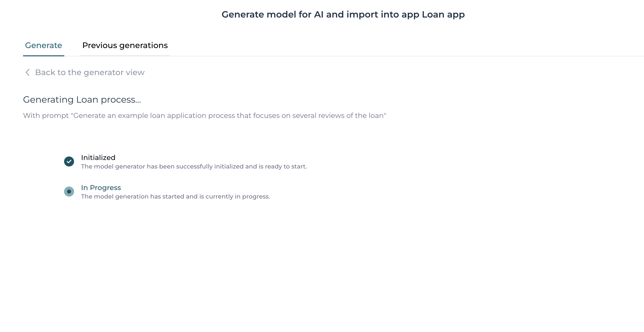View the In Progress step indicator
The height and width of the screenshot is (332, 644).
click(69, 191)
